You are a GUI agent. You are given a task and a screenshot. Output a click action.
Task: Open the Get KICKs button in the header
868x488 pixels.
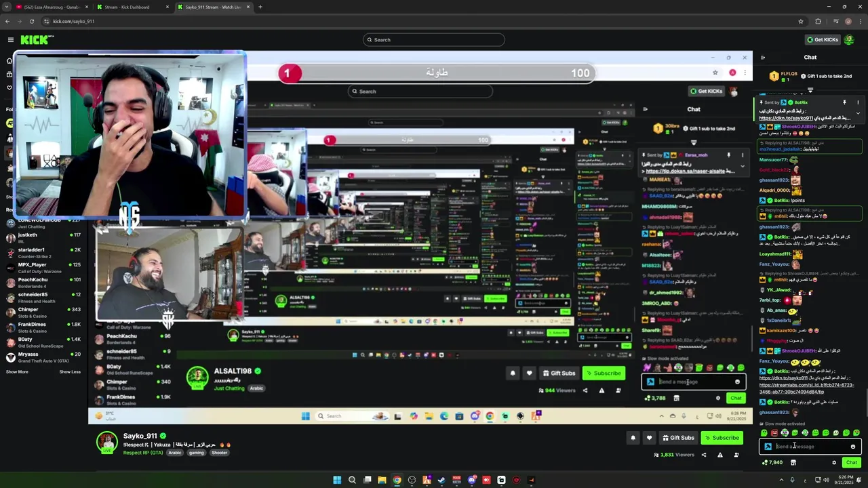[x=822, y=40]
